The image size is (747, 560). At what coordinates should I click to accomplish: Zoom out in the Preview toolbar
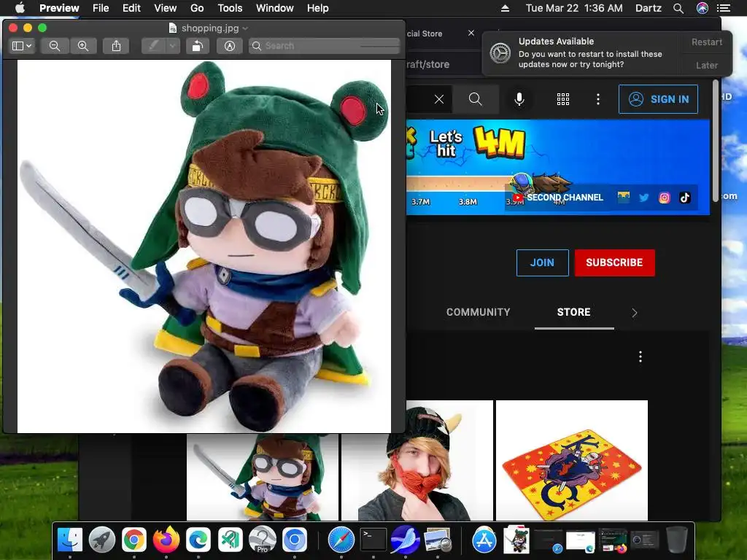pyautogui.click(x=55, y=46)
